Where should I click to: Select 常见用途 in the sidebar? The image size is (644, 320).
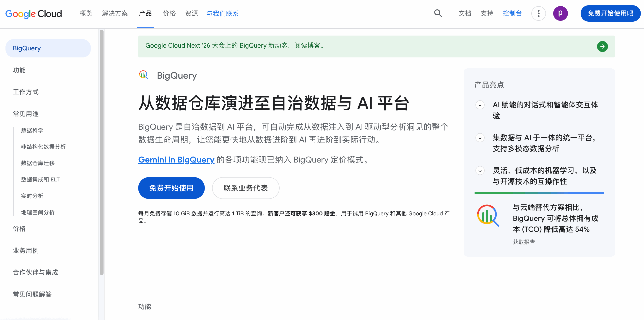pos(26,114)
